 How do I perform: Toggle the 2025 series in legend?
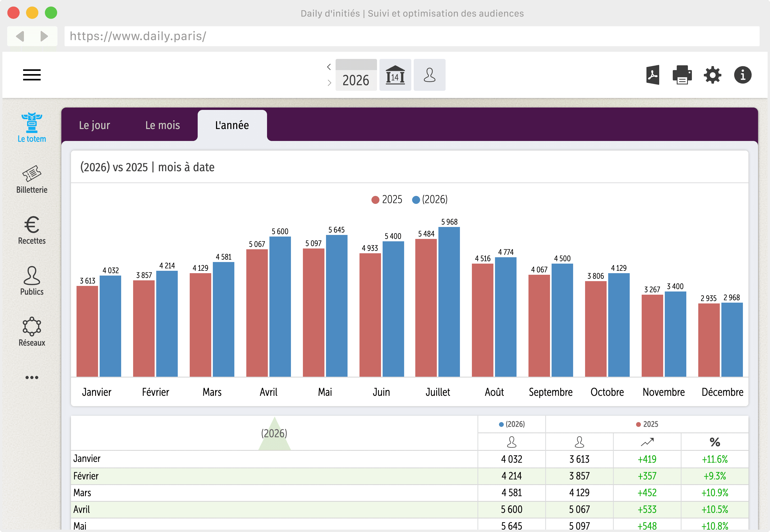387,200
